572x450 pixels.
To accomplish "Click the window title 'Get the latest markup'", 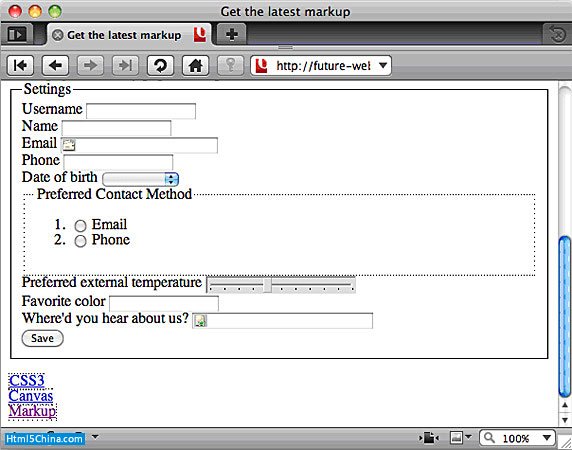I will pos(285,11).
